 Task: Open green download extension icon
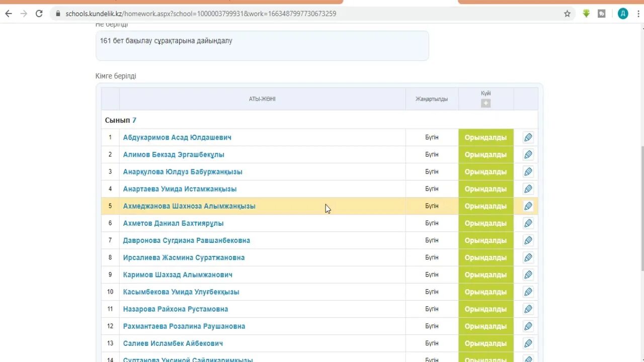586,14
